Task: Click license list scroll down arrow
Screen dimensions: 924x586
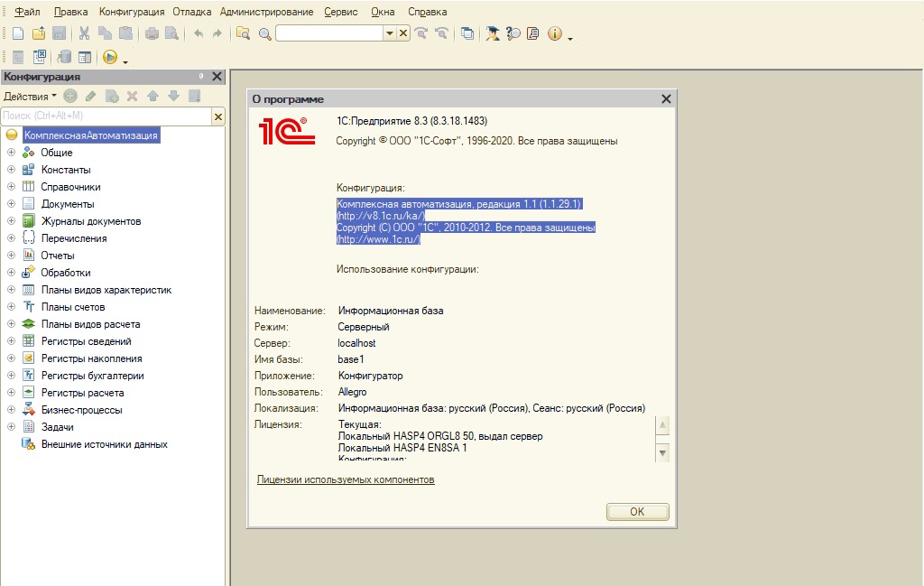Action: pos(662,453)
